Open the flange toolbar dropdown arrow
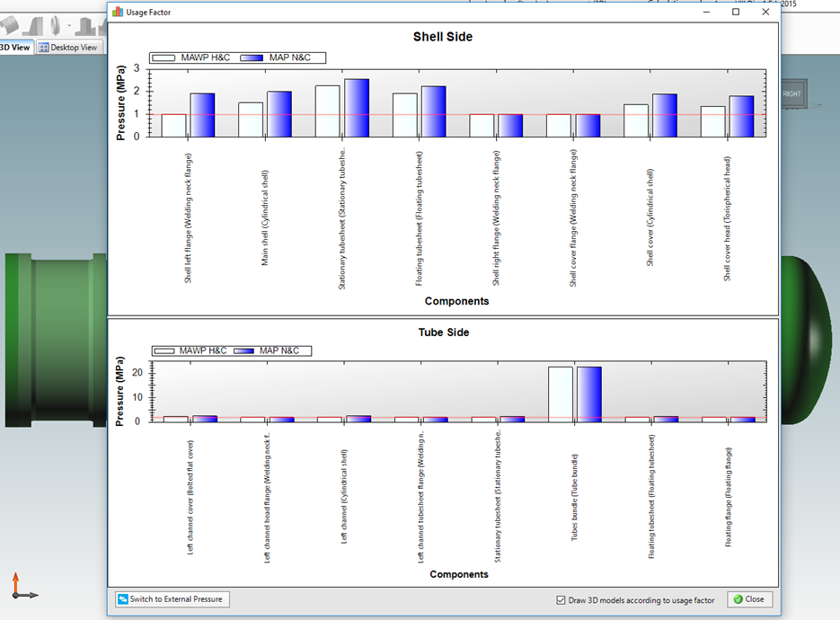 tap(69, 26)
